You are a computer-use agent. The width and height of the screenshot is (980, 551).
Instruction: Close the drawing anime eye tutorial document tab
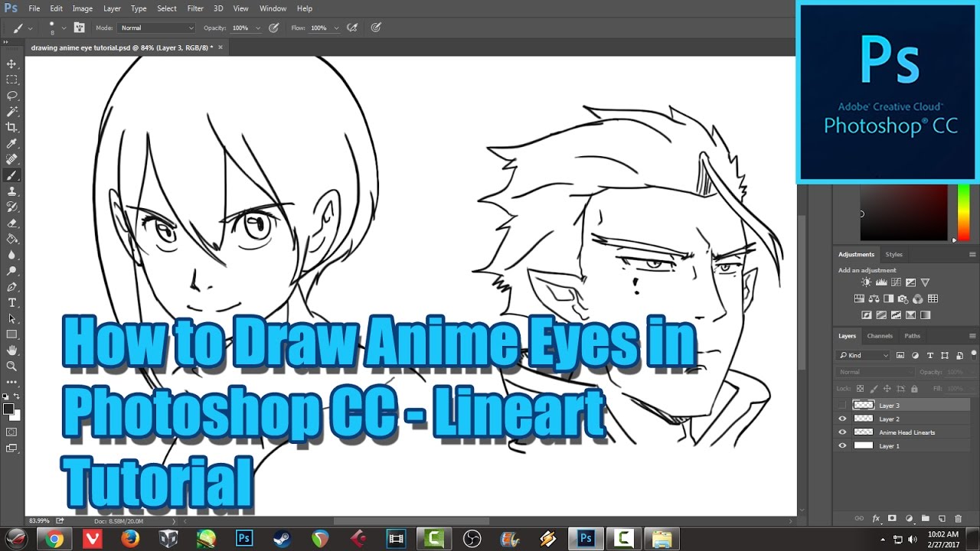[220, 47]
